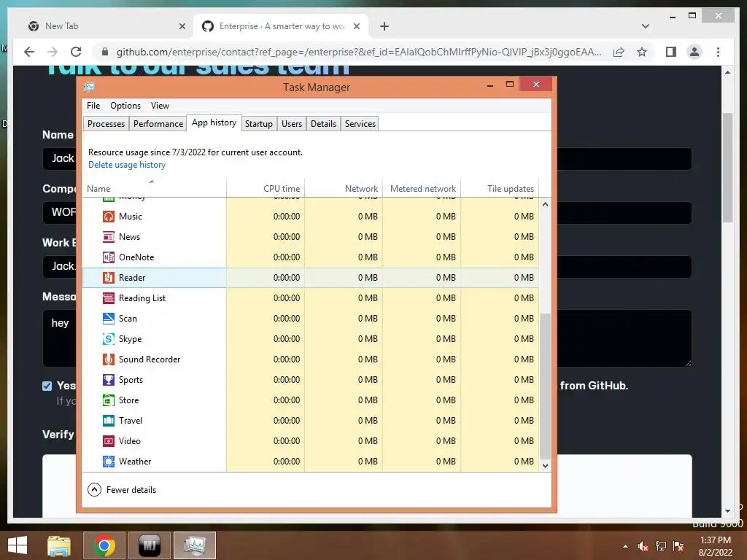Go back in Chrome browser
747x560 pixels.
[29, 52]
